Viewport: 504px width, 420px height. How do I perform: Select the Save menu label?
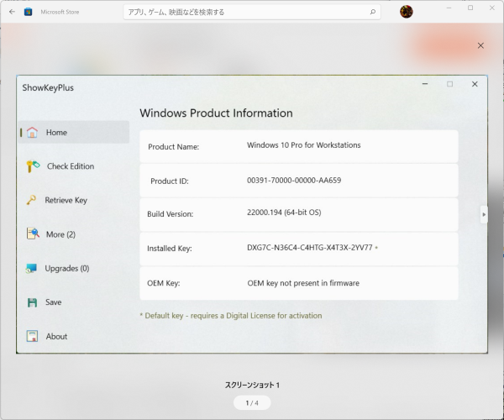(54, 302)
